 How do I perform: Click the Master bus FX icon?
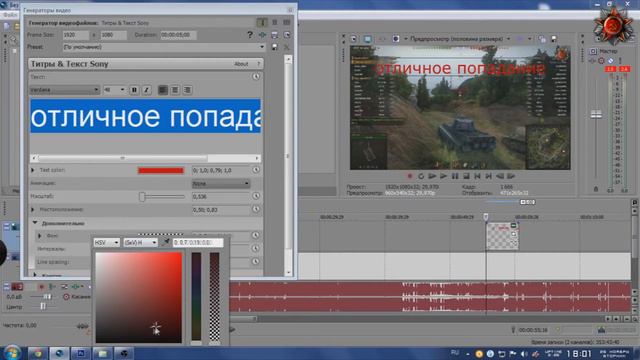click(x=592, y=60)
